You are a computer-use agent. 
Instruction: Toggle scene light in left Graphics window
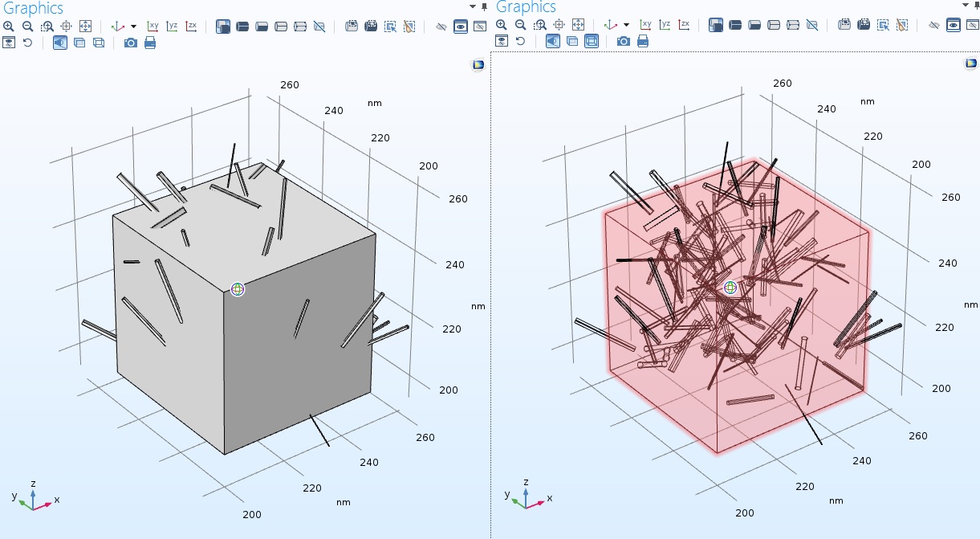(60, 43)
